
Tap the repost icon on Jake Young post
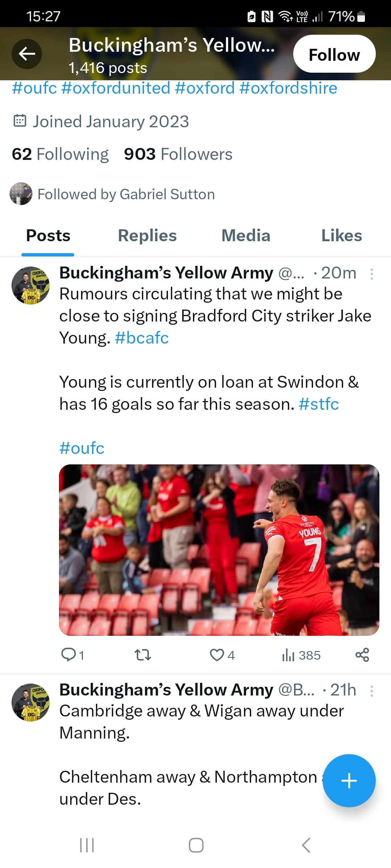[143, 655]
